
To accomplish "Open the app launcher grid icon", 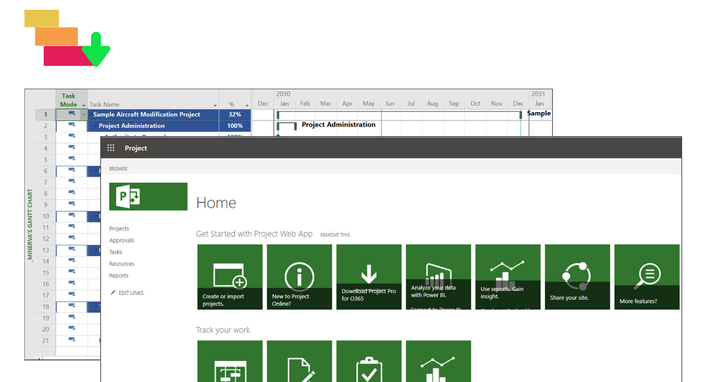I will 111,148.
